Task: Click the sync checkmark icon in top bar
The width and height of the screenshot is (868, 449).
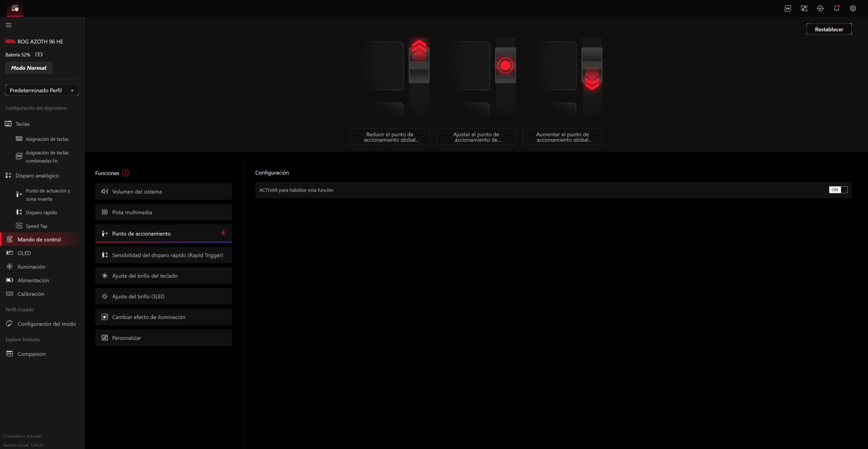Action: [820, 8]
